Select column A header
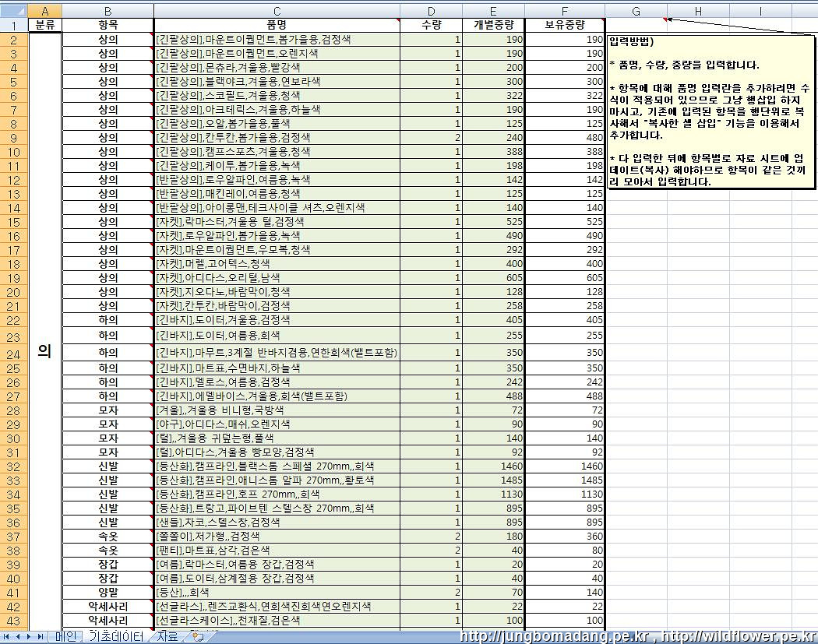Screen dimensions: 818x644 tap(45, 11)
